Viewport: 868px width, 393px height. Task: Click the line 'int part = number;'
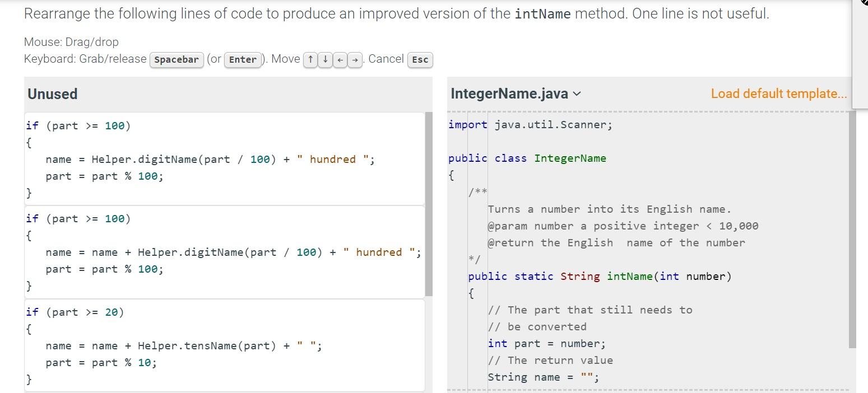point(546,343)
